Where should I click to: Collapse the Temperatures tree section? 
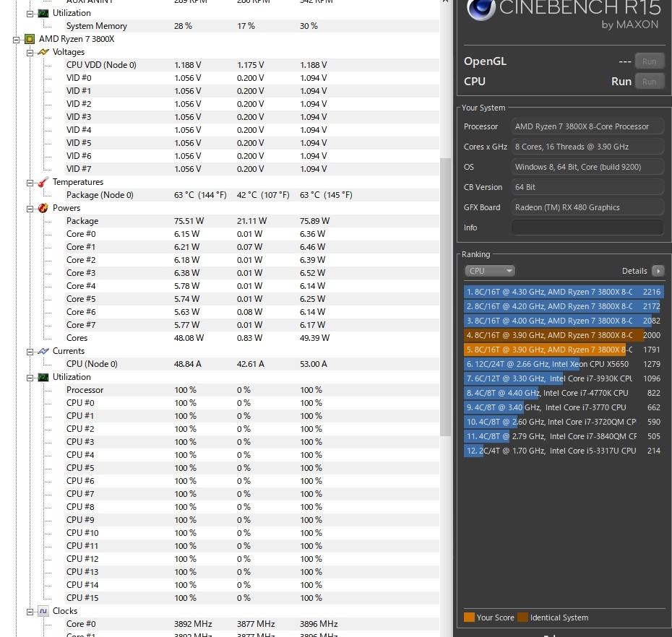pos(30,183)
